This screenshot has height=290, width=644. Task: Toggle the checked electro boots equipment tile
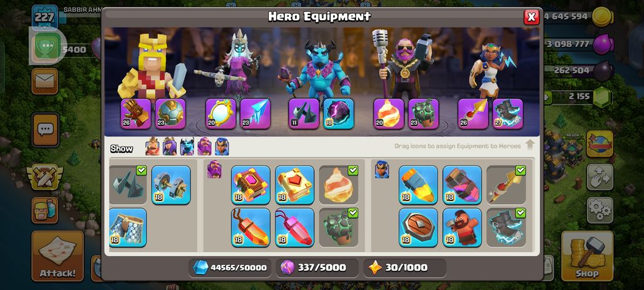[506, 227]
